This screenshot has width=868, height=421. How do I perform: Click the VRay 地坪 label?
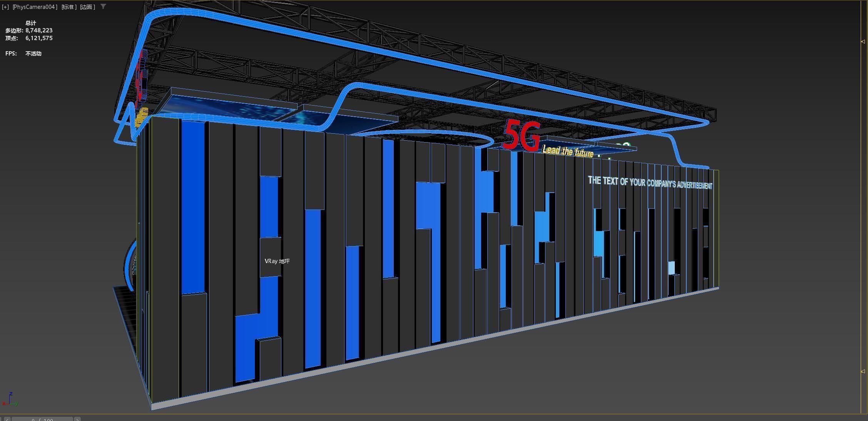point(277,261)
